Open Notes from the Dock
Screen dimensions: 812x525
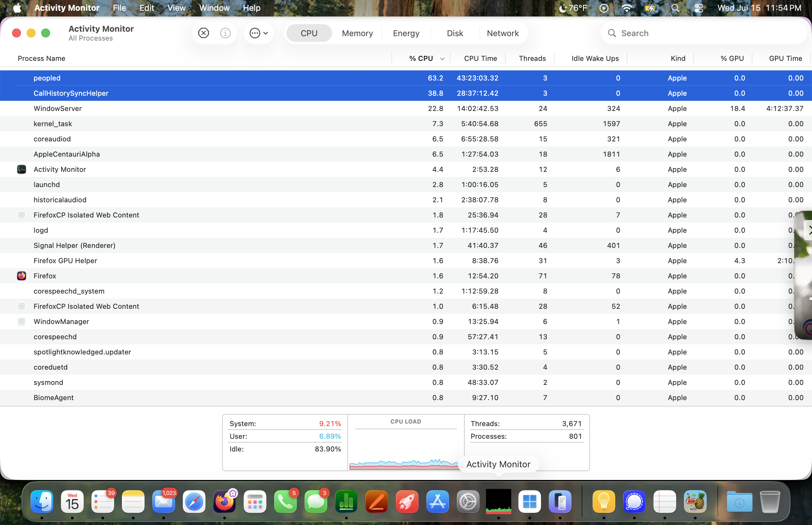pos(133,501)
